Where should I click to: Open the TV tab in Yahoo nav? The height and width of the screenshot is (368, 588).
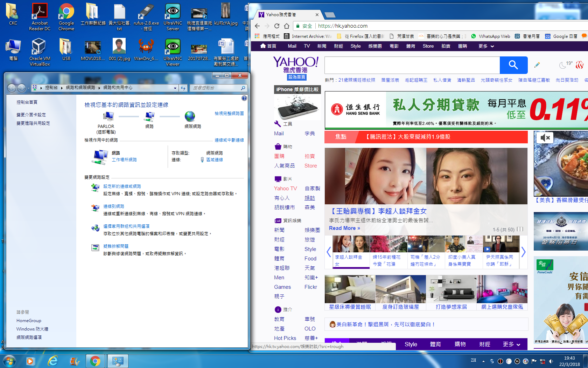(x=307, y=46)
